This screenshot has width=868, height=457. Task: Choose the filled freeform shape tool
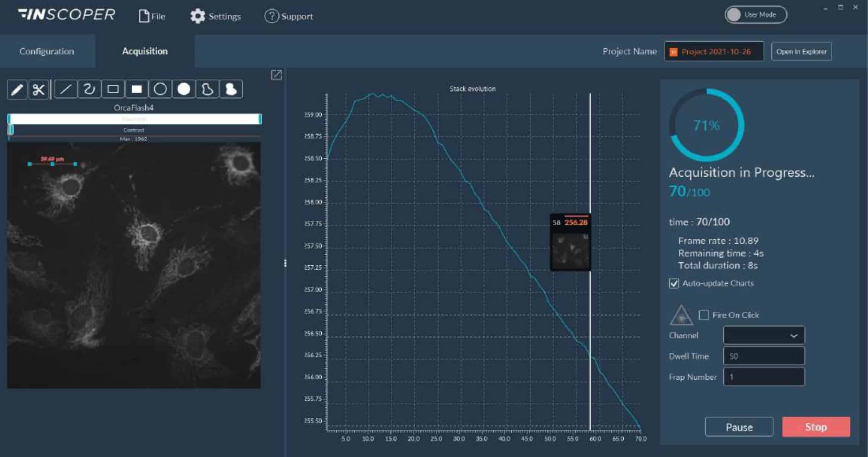click(231, 90)
